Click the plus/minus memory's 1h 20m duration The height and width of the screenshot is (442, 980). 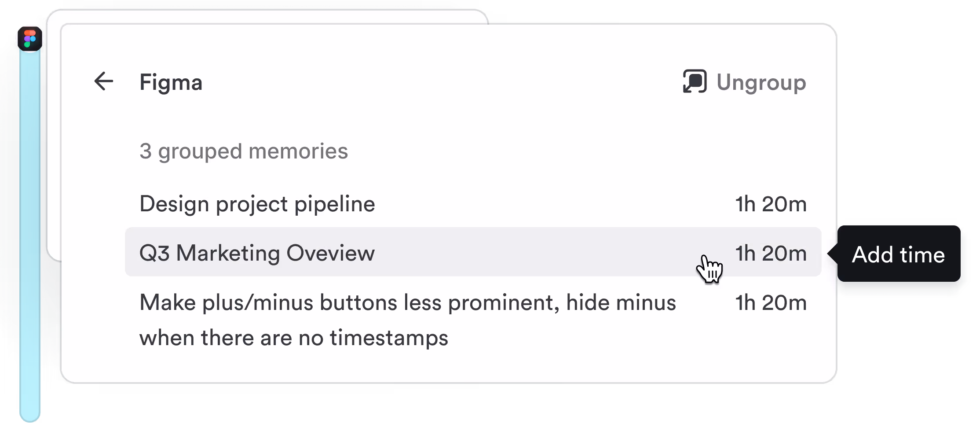coord(771,303)
